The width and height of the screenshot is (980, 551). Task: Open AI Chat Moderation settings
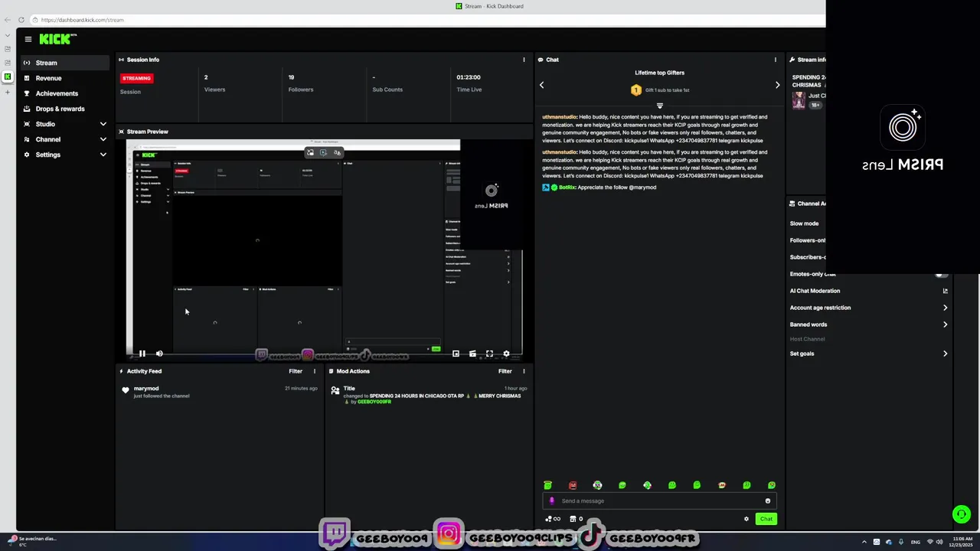869,291
